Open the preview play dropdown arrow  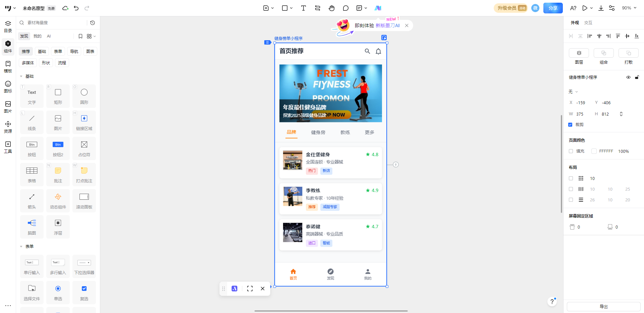[591, 8]
